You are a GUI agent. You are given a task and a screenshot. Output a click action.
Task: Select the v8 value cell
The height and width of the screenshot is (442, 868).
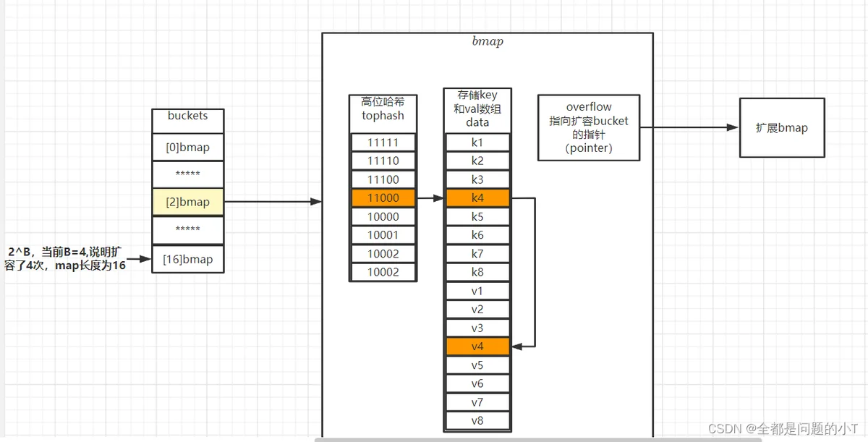point(477,421)
